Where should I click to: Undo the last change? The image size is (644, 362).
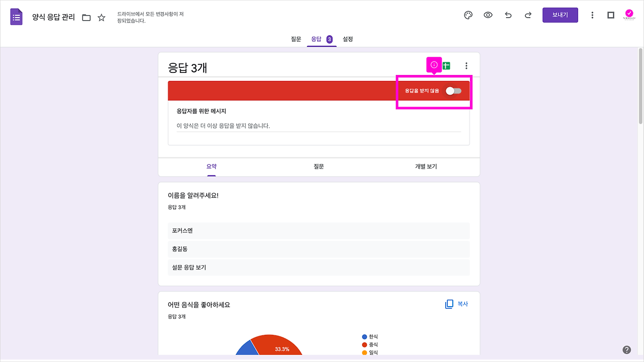coord(508,15)
